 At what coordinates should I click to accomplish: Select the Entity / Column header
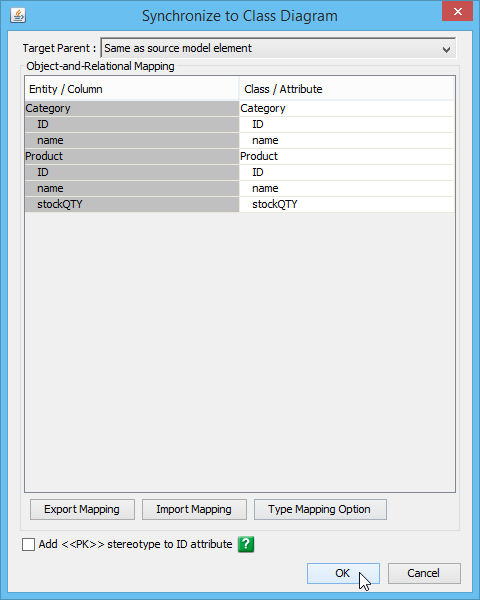[132, 89]
